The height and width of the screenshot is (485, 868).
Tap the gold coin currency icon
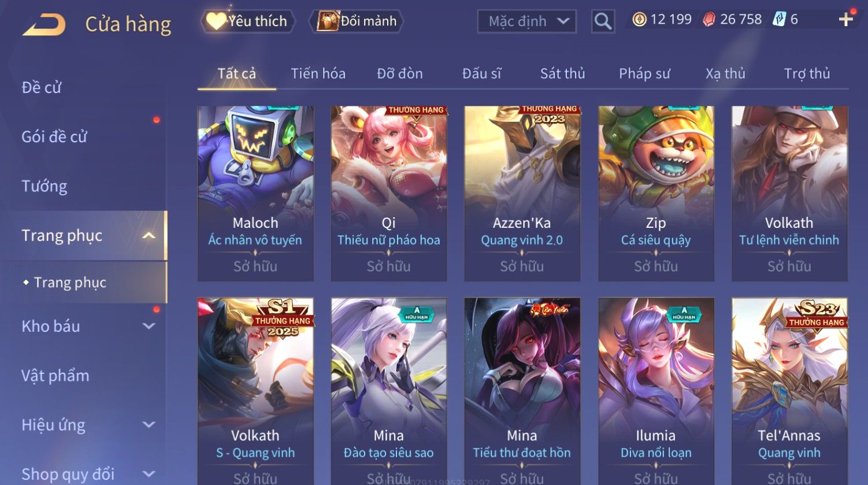point(639,20)
